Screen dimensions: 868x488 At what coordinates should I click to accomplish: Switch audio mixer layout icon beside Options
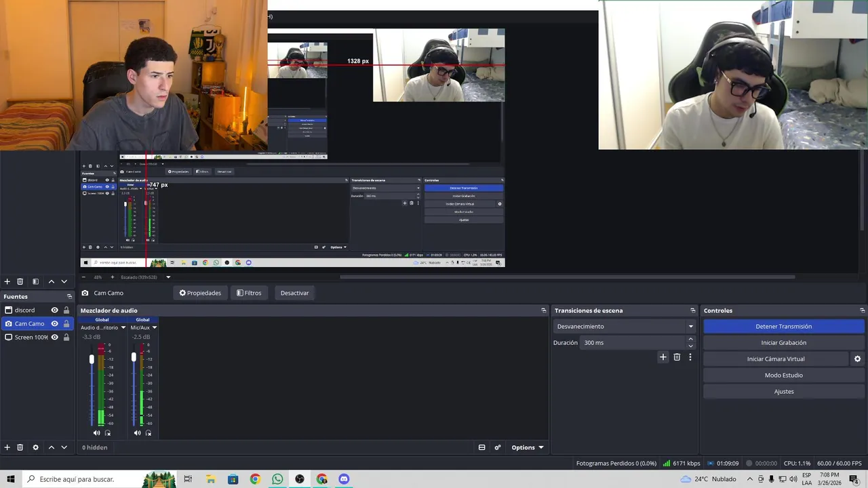[481, 447]
